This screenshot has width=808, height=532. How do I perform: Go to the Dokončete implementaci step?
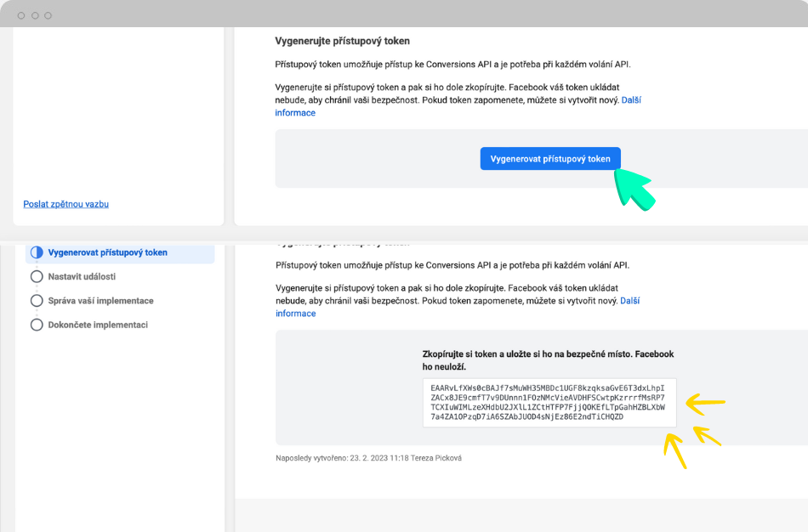point(98,325)
